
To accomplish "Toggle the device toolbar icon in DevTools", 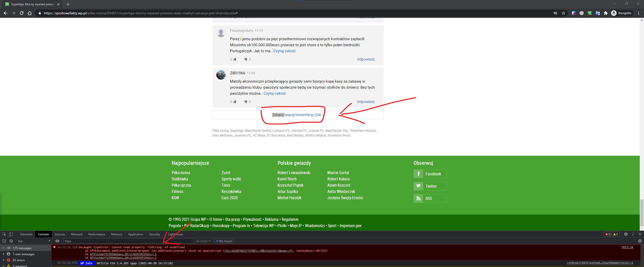I will tap(11, 234).
